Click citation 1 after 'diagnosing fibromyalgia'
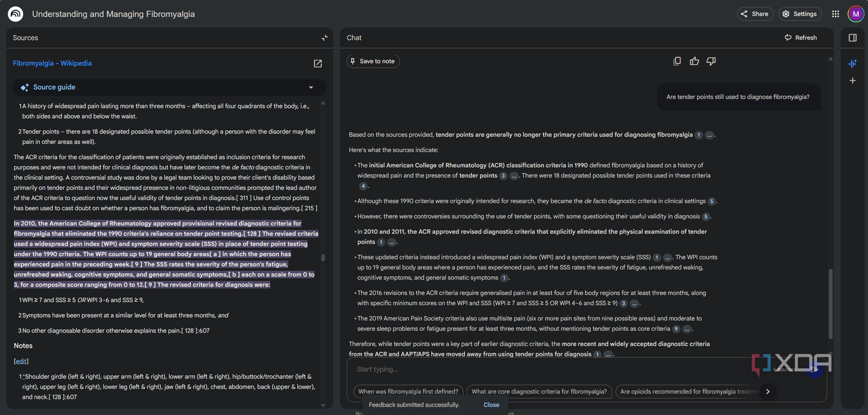 [x=698, y=135]
